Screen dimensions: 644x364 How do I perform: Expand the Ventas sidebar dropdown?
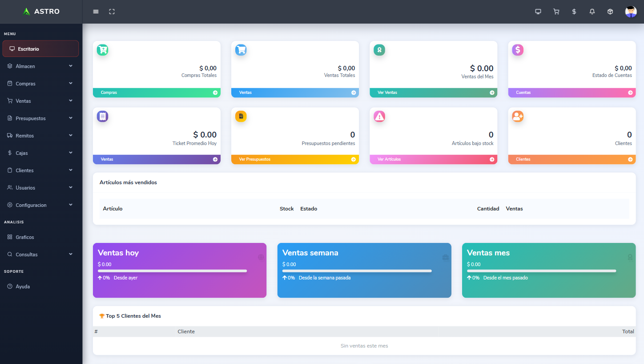click(x=40, y=101)
